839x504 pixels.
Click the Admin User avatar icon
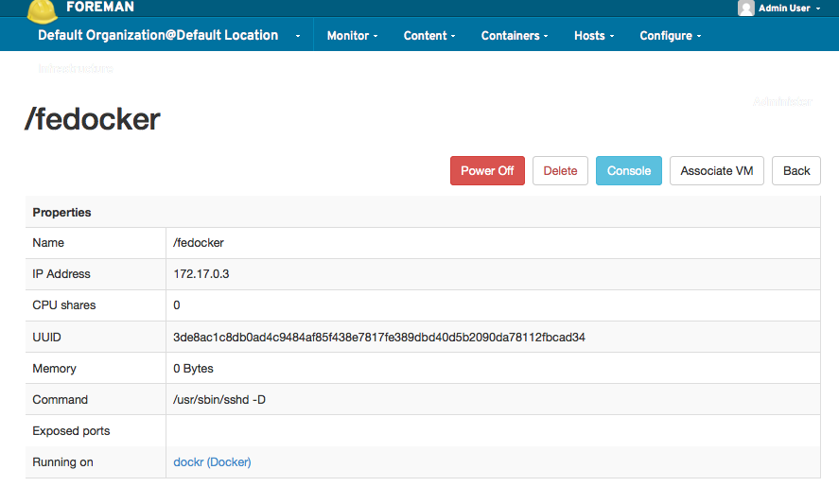tap(746, 8)
